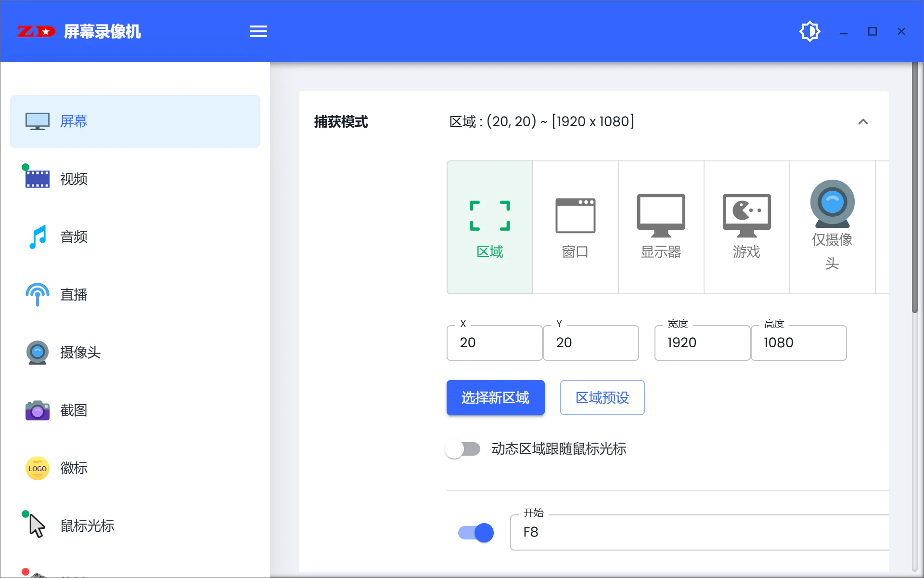
Task: Switch to the 音频 tab
Action: coord(74,237)
